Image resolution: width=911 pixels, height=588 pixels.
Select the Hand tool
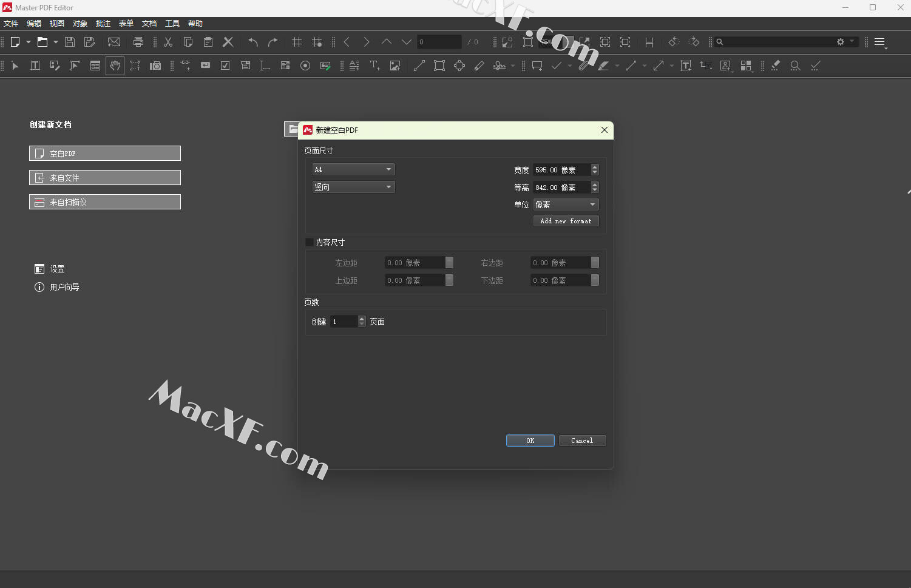tap(115, 66)
